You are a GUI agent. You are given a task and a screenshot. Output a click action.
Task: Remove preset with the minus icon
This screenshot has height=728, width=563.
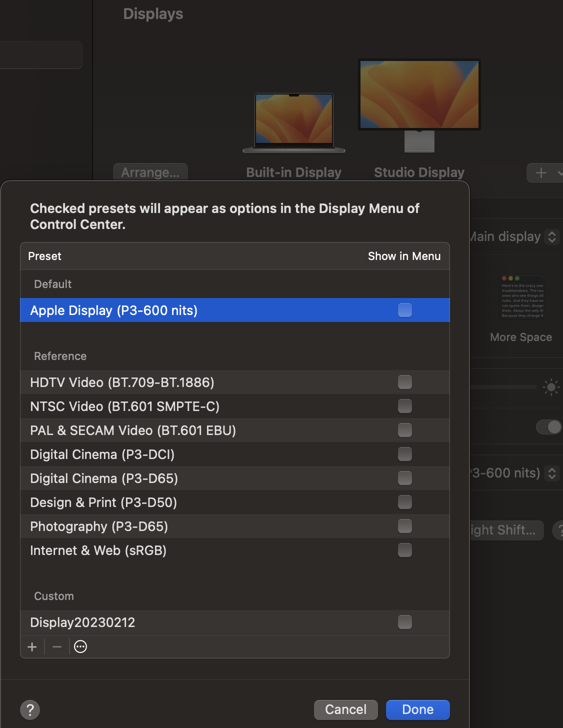coord(57,647)
